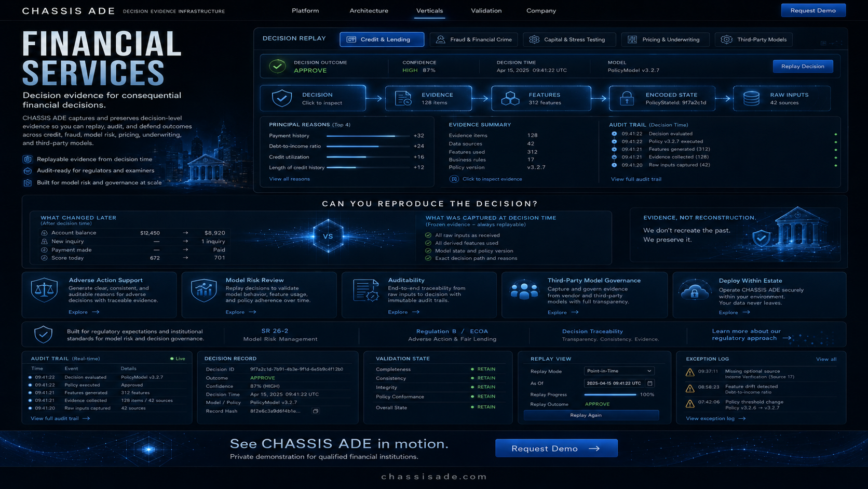This screenshot has width=868, height=489.
Task: Open the Company menu
Action: (541, 10)
